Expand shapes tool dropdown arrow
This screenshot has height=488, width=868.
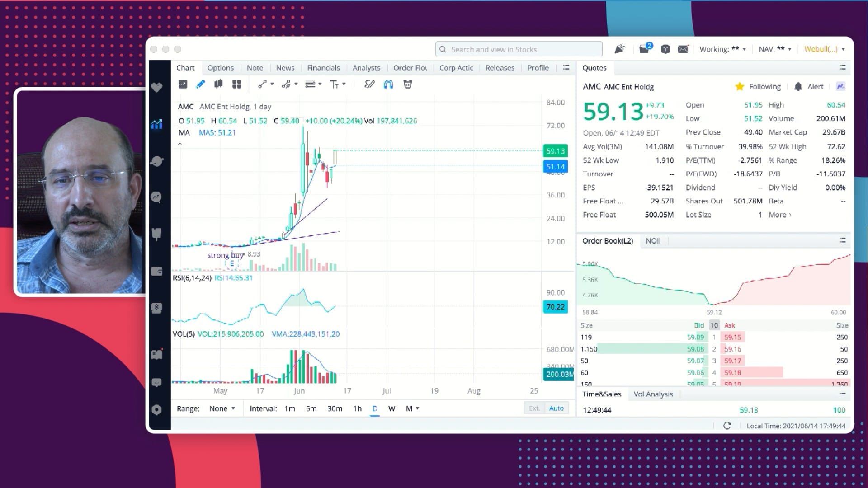pos(296,84)
